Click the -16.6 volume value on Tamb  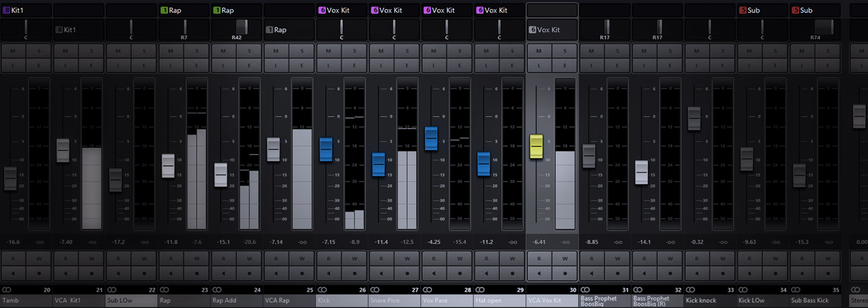pyautogui.click(x=13, y=242)
